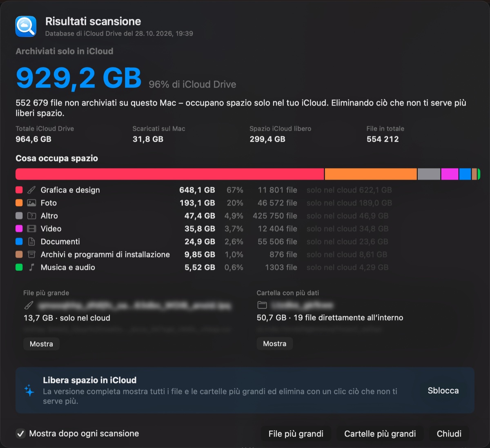The height and width of the screenshot is (448, 490).
Task: Click the Grafica e design brush icon
Action: click(31, 190)
